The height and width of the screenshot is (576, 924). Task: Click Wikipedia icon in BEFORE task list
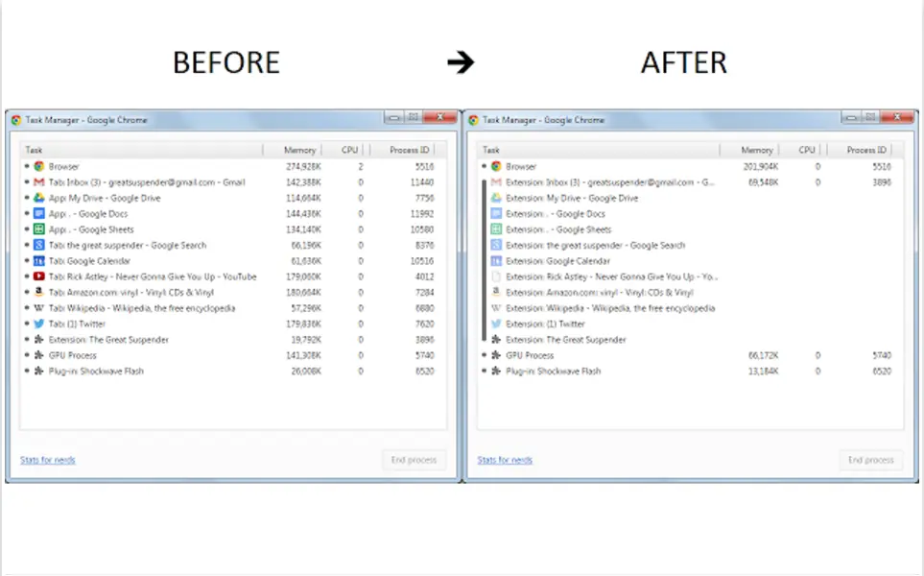39,308
